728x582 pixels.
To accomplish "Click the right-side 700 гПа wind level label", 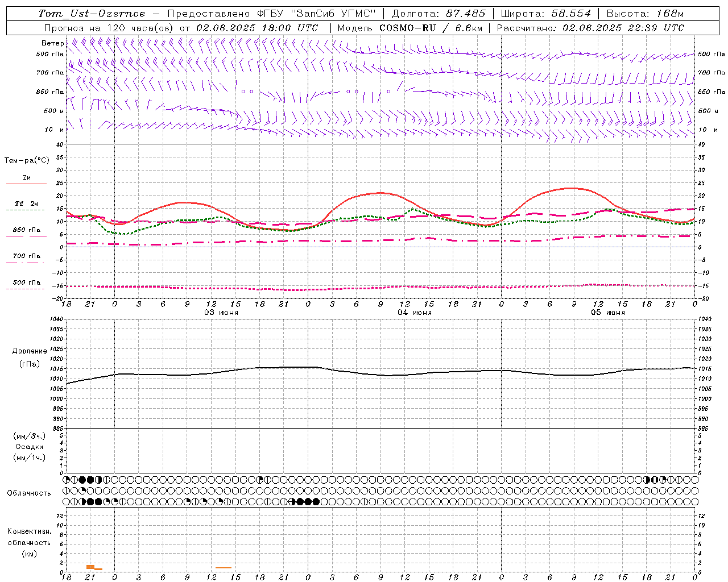I will (x=712, y=73).
